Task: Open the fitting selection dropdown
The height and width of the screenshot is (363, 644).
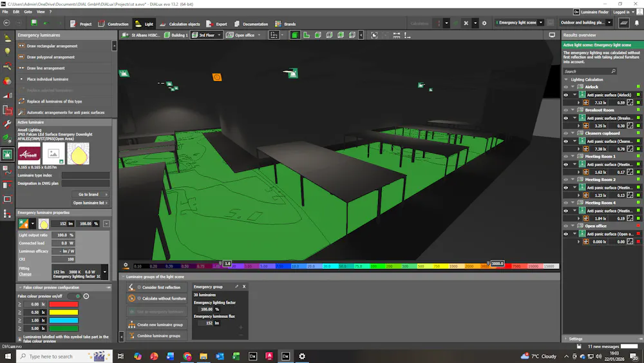Action: point(105,271)
